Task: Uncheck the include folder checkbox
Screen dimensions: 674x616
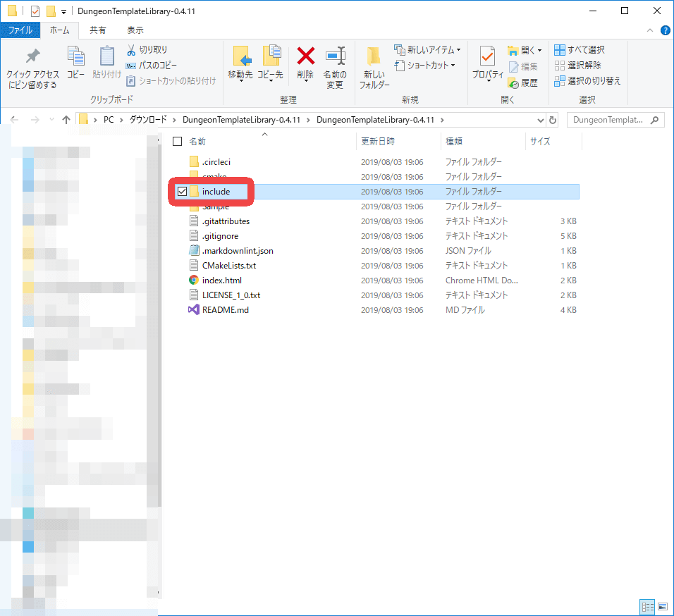Action: point(183,192)
